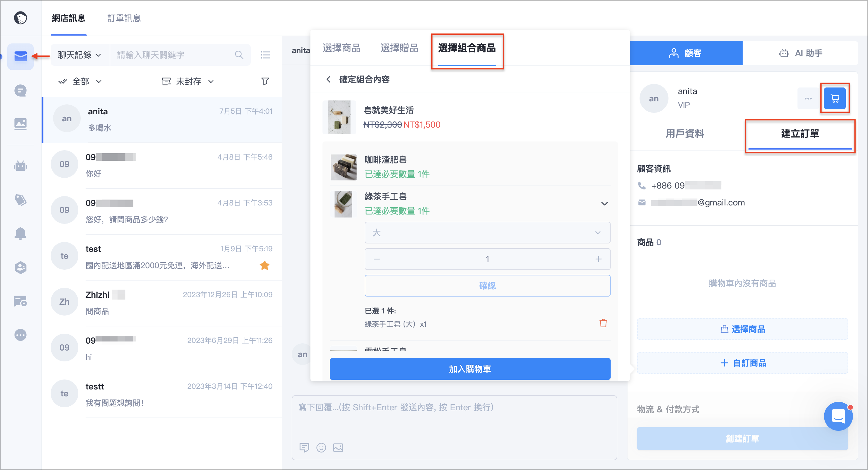This screenshot has height=470, width=868.
Task: Switch to the AI 助手 tab
Action: [x=800, y=53]
